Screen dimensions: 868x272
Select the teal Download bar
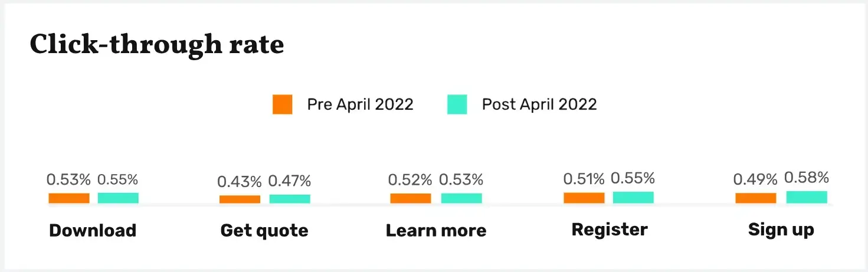tap(118, 198)
